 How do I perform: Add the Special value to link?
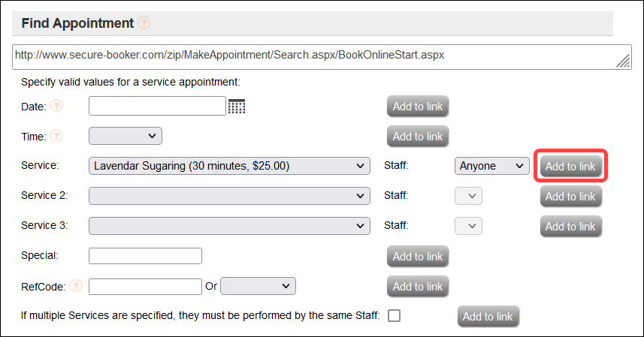pyautogui.click(x=418, y=257)
